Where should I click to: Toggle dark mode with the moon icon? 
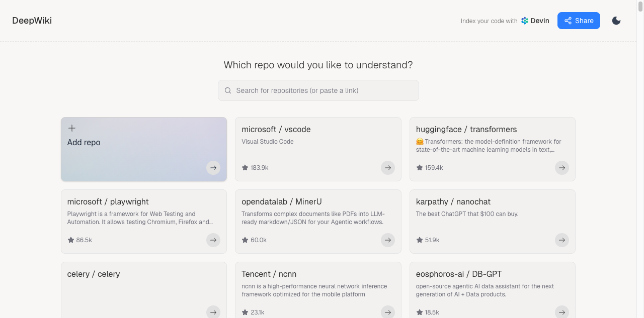tap(616, 21)
